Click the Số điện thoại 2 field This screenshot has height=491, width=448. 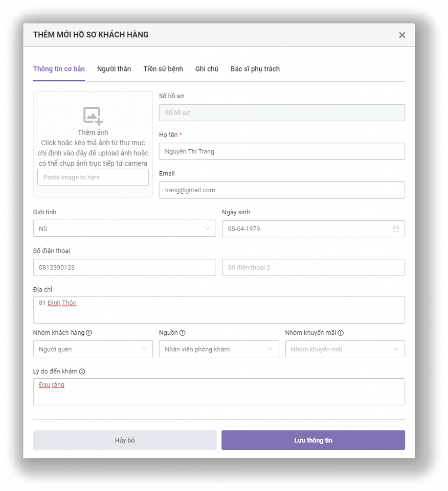click(313, 268)
